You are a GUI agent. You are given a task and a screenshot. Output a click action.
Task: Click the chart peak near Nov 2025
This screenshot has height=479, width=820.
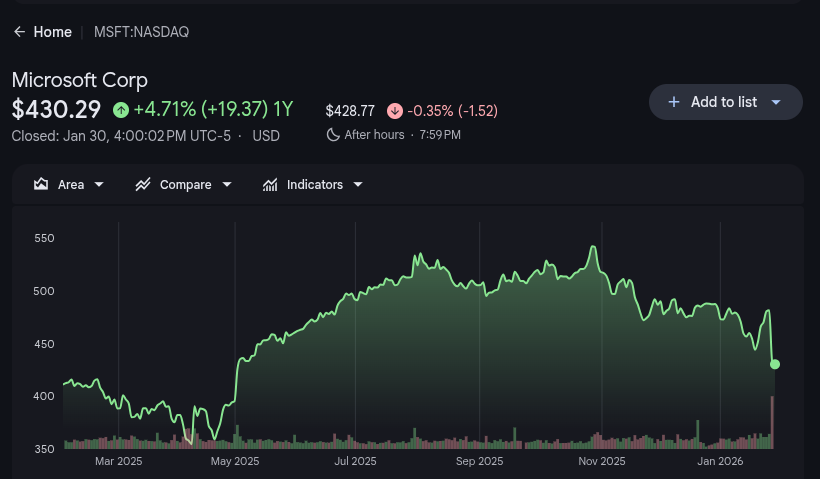coord(594,247)
